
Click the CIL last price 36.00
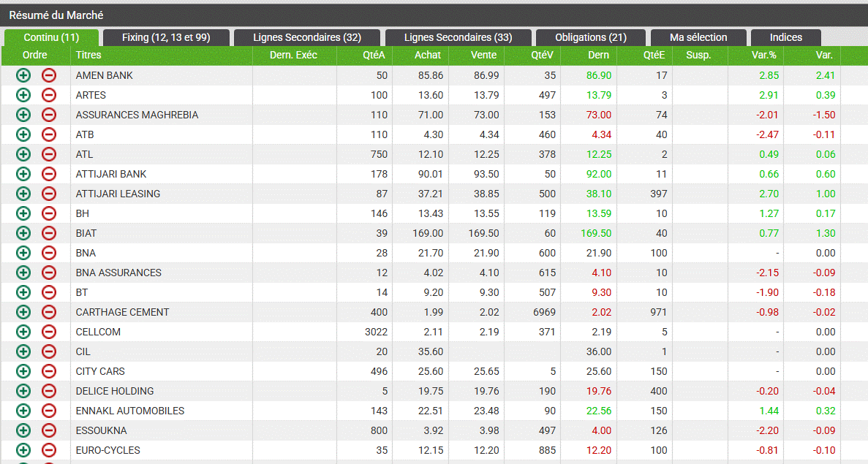[x=599, y=351]
